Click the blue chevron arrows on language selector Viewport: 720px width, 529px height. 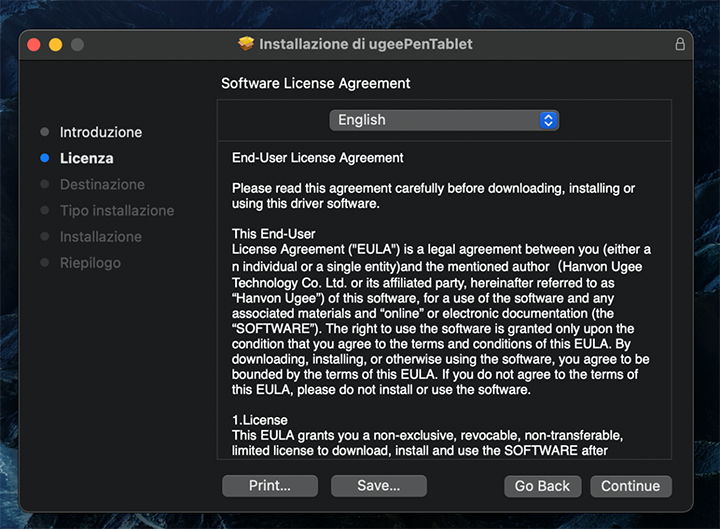point(548,120)
